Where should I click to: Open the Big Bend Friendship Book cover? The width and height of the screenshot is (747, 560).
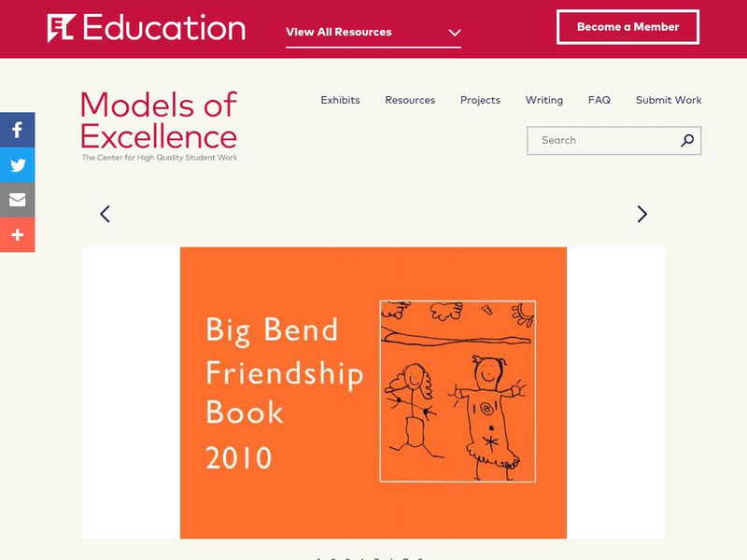tap(373, 392)
